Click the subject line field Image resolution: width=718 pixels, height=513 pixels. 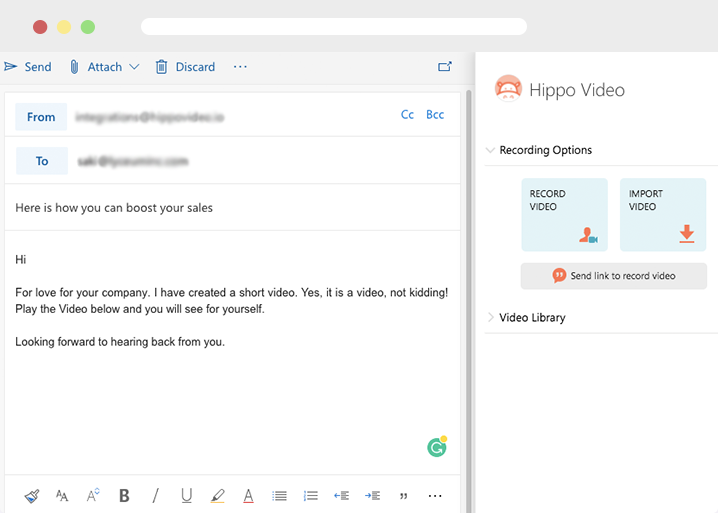pyautogui.click(x=230, y=208)
